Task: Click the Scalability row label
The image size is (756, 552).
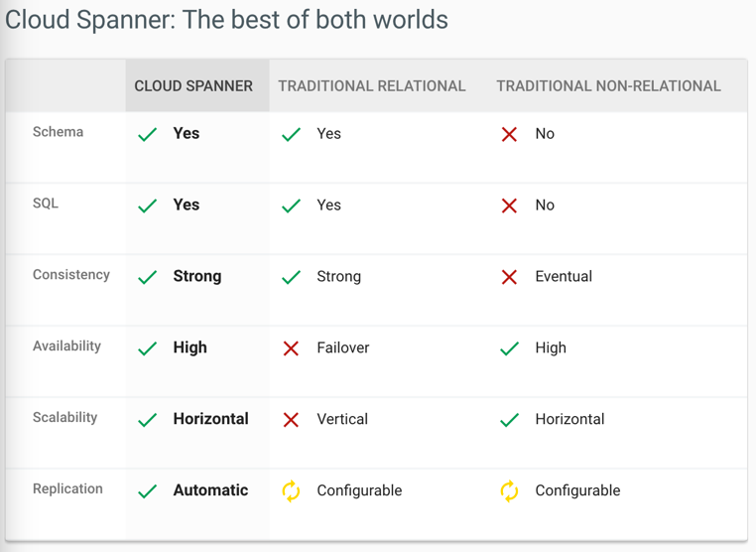Action: (65, 418)
